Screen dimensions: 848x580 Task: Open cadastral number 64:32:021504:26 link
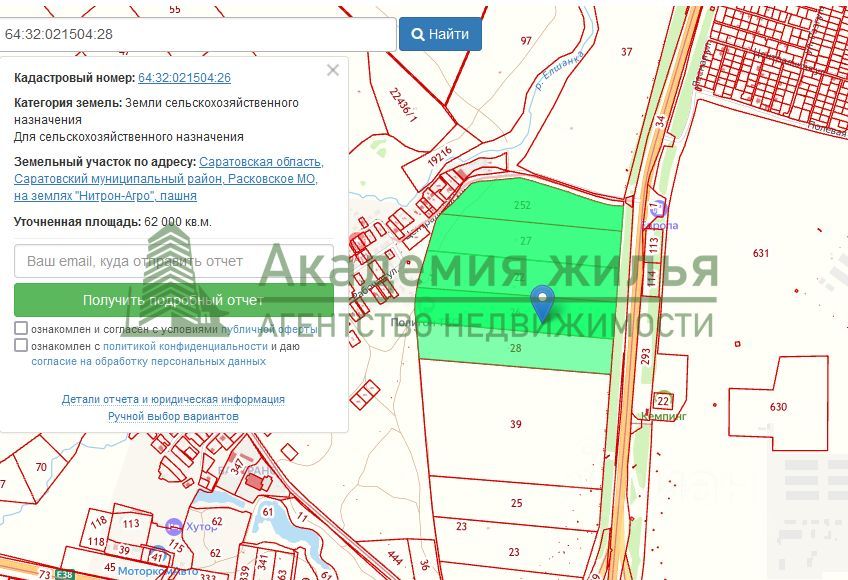(184, 78)
